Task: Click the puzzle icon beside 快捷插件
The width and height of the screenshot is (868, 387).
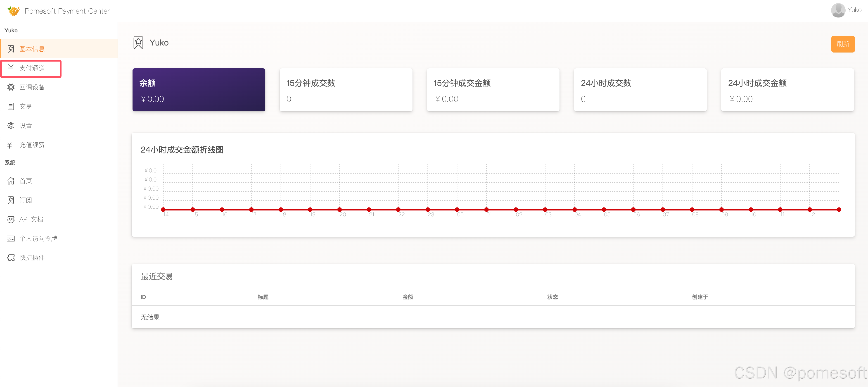Action: [x=11, y=258]
